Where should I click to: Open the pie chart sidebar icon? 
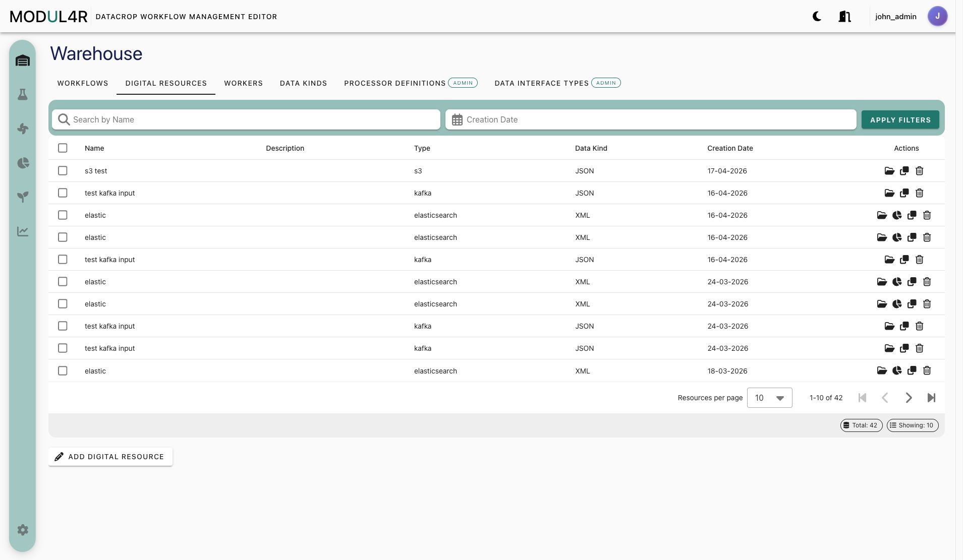[x=23, y=163]
